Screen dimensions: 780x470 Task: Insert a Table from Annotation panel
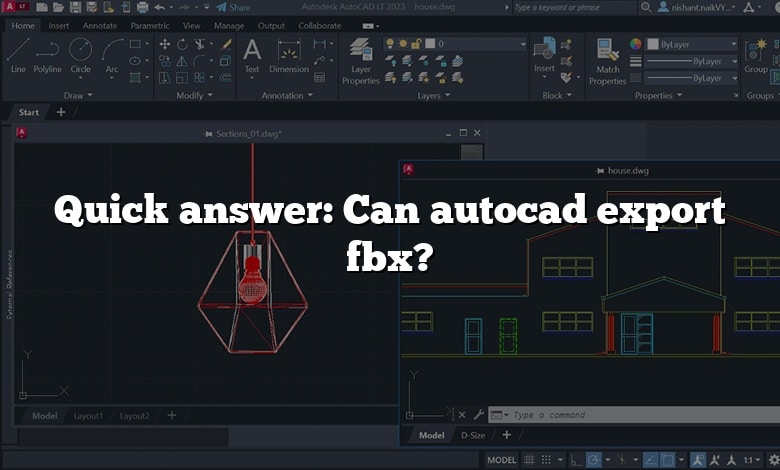click(319, 78)
